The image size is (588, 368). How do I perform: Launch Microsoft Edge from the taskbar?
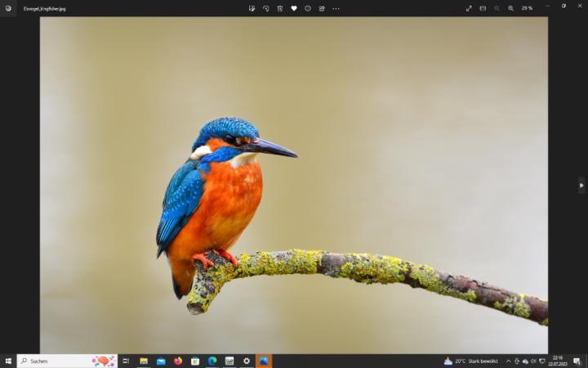[x=212, y=361]
